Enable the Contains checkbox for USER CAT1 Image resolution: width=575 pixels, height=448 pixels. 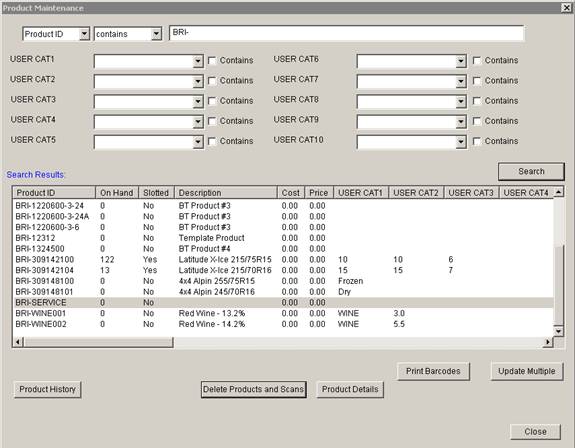[x=212, y=60]
